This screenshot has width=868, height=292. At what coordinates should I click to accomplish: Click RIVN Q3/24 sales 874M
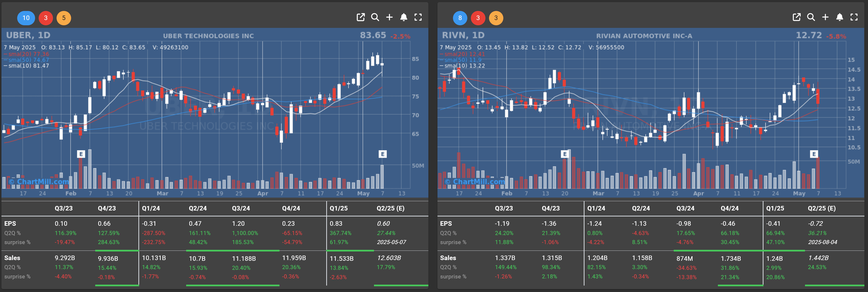(x=685, y=259)
